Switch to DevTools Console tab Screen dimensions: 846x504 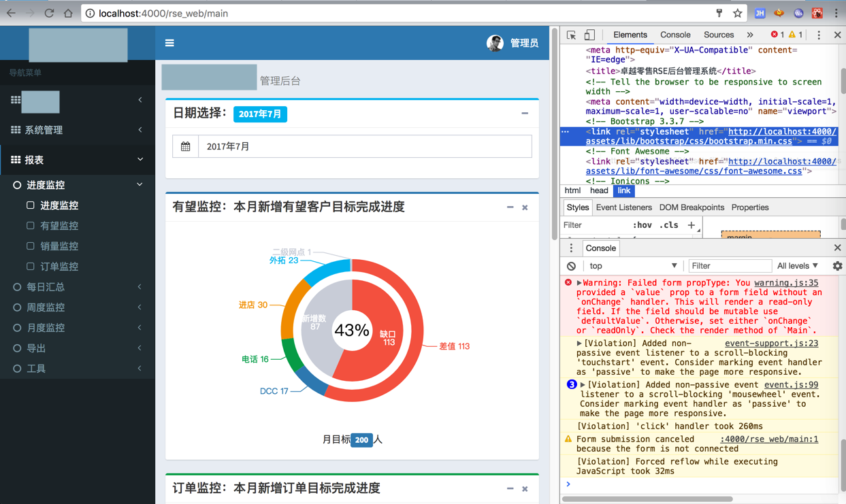click(x=675, y=35)
